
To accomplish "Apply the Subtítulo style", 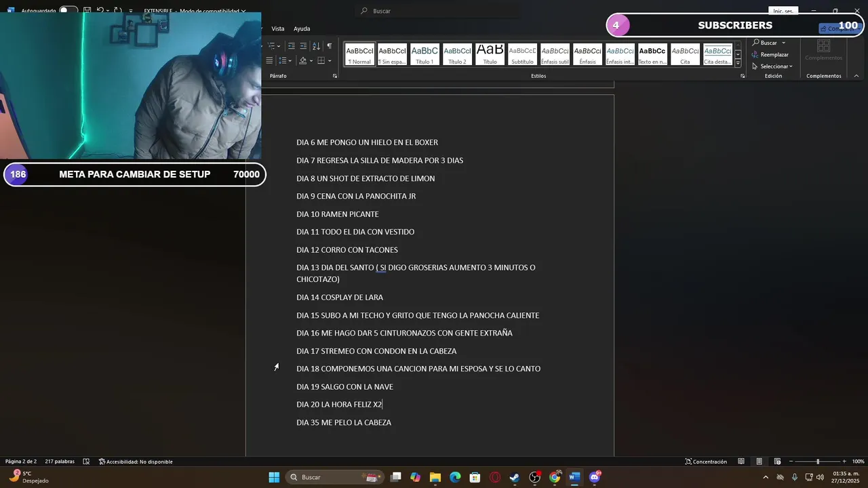I will tap(522, 54).
